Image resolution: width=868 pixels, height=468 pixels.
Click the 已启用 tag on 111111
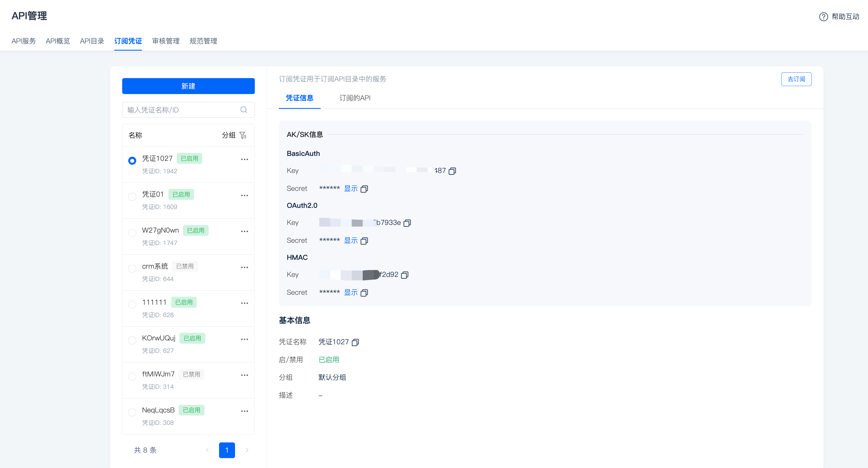tap(184, 302)
